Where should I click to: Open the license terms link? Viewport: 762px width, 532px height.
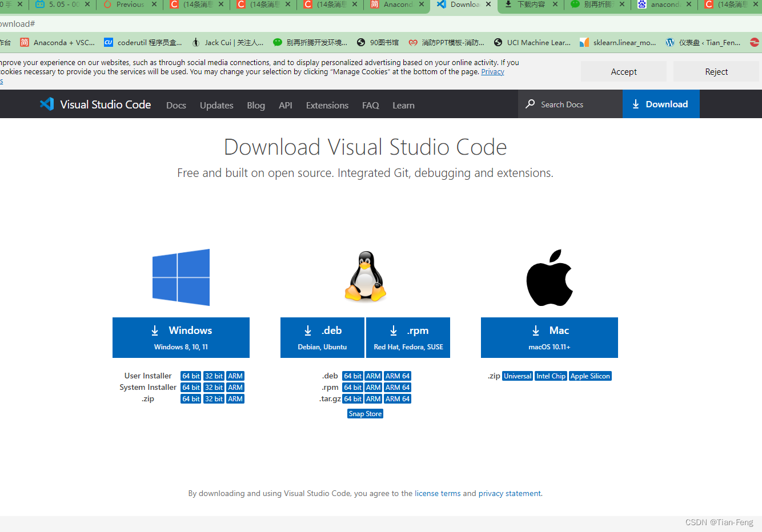(438, 493)
